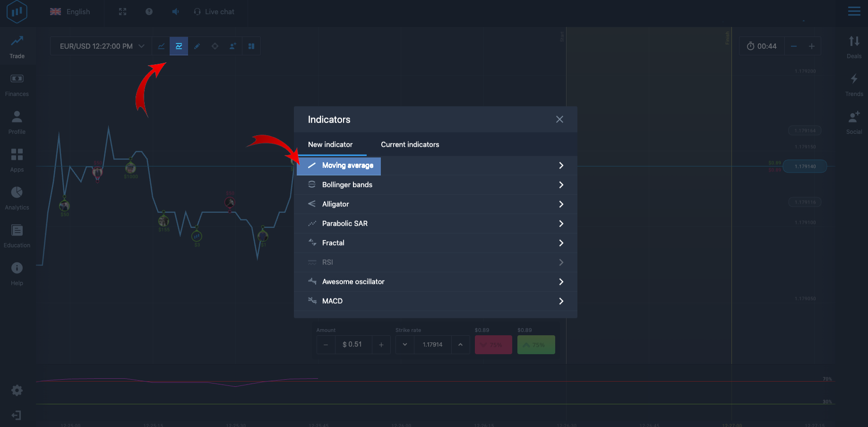Image resolution: width=868 pixels, height=427 pixels.
Task: Open the Deals panel
Action: (x=854, y=47)
